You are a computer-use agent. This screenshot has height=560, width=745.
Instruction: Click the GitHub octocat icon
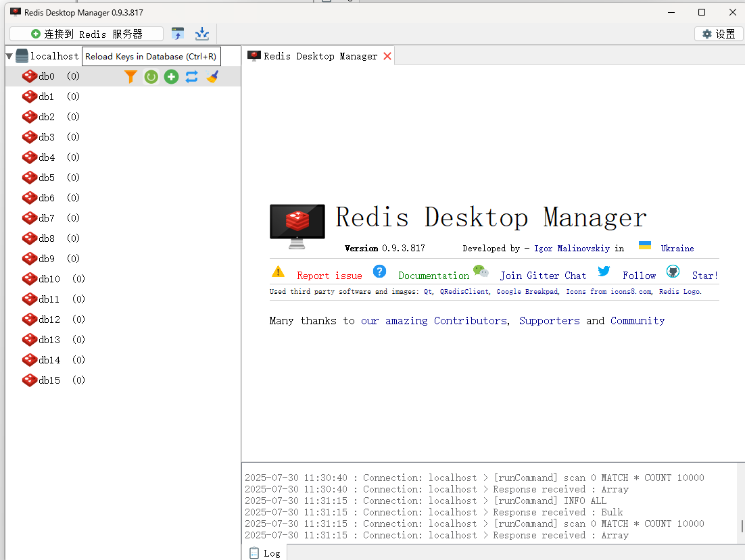coord(673,272)
